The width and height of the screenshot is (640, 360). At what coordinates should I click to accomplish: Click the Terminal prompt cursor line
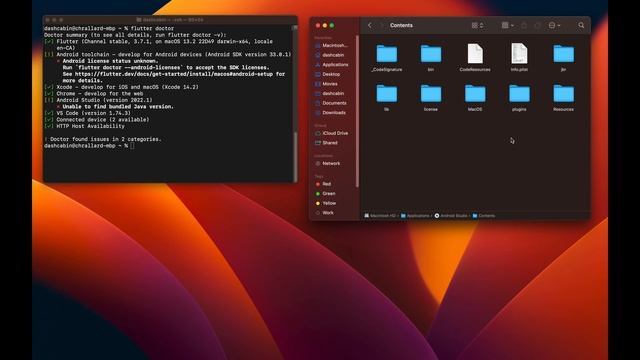tap(89, 146)
